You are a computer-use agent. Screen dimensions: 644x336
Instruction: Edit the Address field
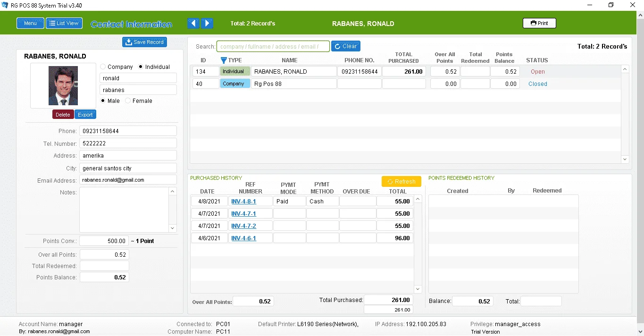pyautogui.click(x=128, y=156)
